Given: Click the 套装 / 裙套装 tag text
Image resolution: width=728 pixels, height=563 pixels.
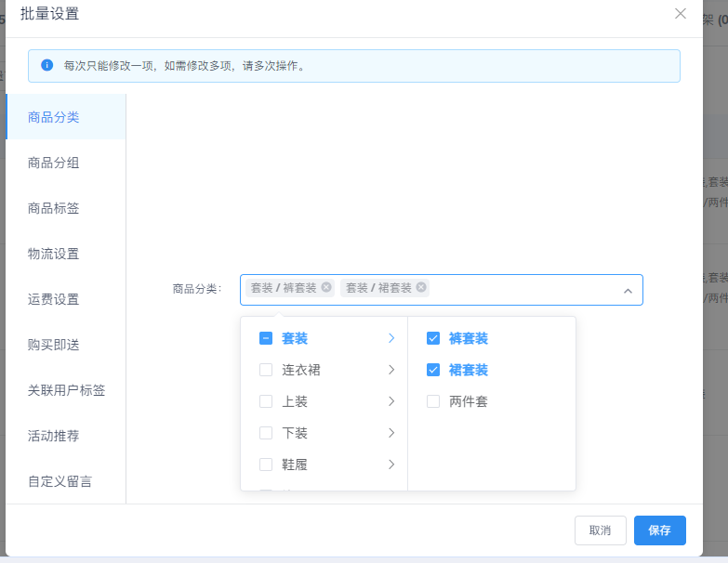Looking at the screenshot, I should 378,287.
